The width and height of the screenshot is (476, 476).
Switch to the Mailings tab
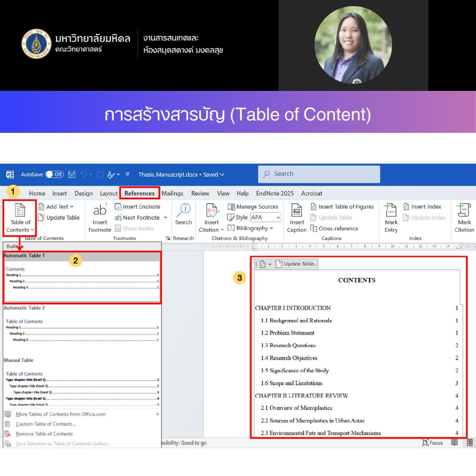coord(172,193)
